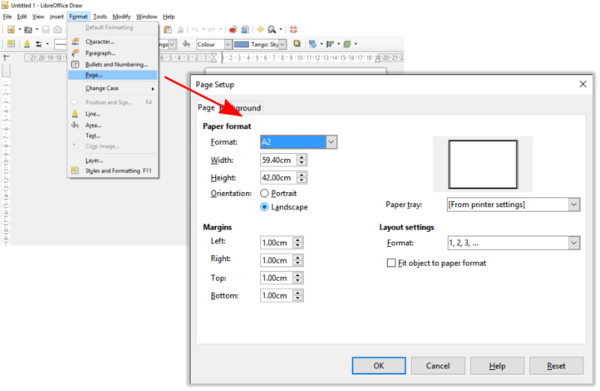Image resolution: width=600 pixels, height=391 pixels.
Task: Click the Width stepper arrows
Action: 302,160
